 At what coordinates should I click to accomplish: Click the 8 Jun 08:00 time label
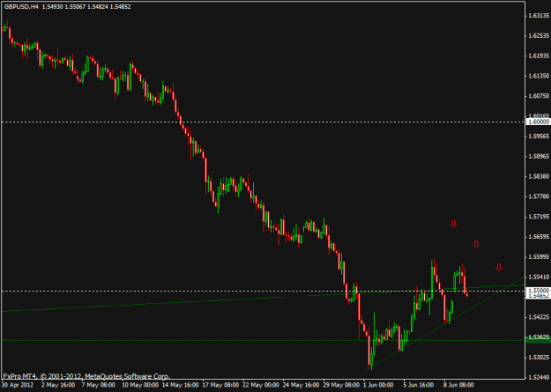click(458, 385)
